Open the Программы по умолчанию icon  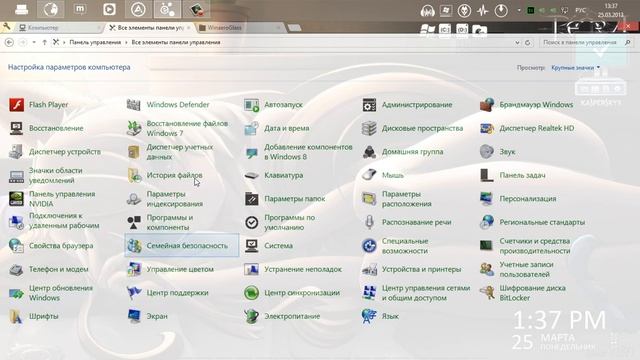point(251,222)
